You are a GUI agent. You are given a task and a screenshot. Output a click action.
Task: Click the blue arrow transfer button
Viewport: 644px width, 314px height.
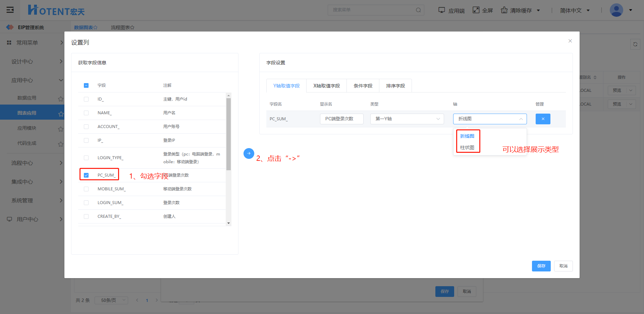249,153
